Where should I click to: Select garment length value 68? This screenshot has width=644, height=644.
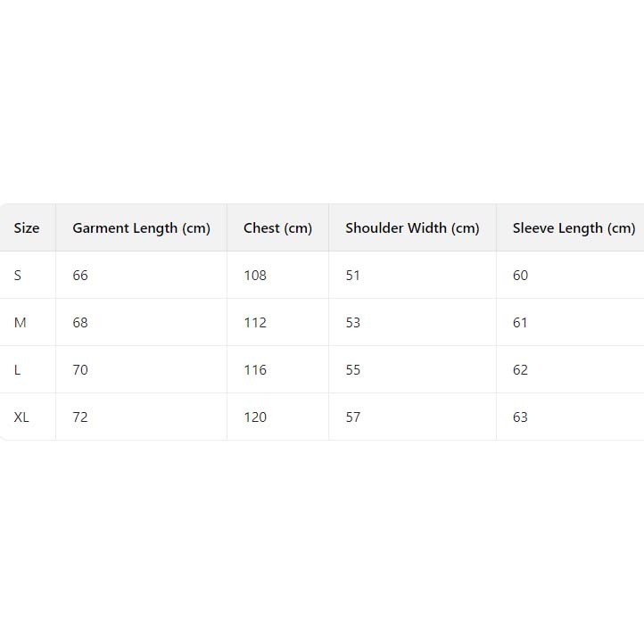coord(80,323)
